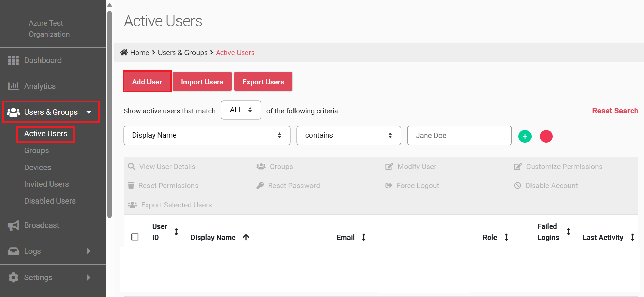644x297 pixels.
Task: Tick the select-all users checkbox
Action: click(135, 237)
